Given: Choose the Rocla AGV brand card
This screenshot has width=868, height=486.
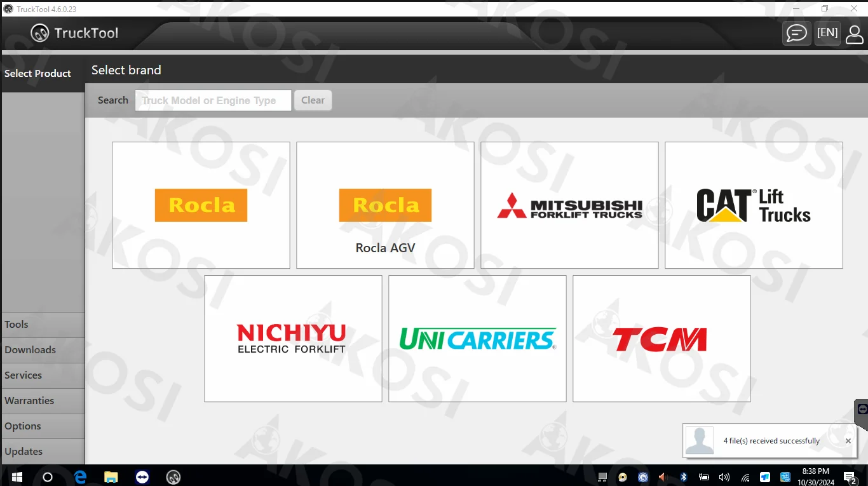Looking at the screenshot, I should click(385, 205).
